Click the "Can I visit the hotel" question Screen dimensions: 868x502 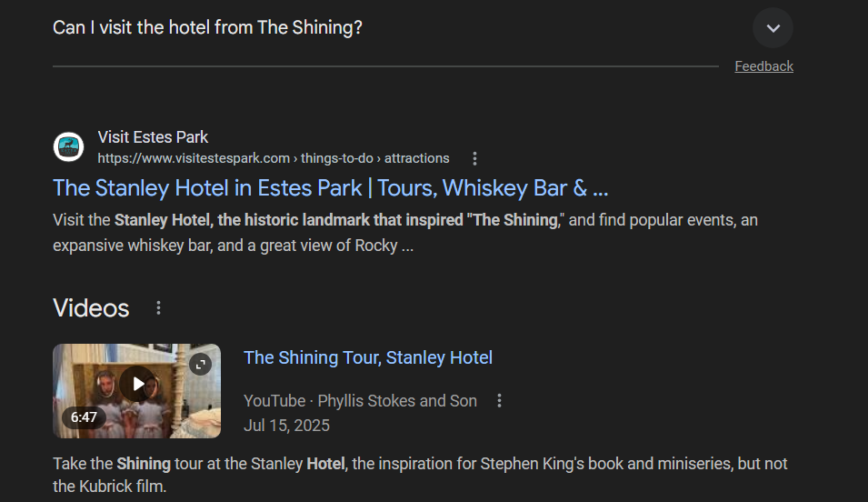click(x=207, y=28)
